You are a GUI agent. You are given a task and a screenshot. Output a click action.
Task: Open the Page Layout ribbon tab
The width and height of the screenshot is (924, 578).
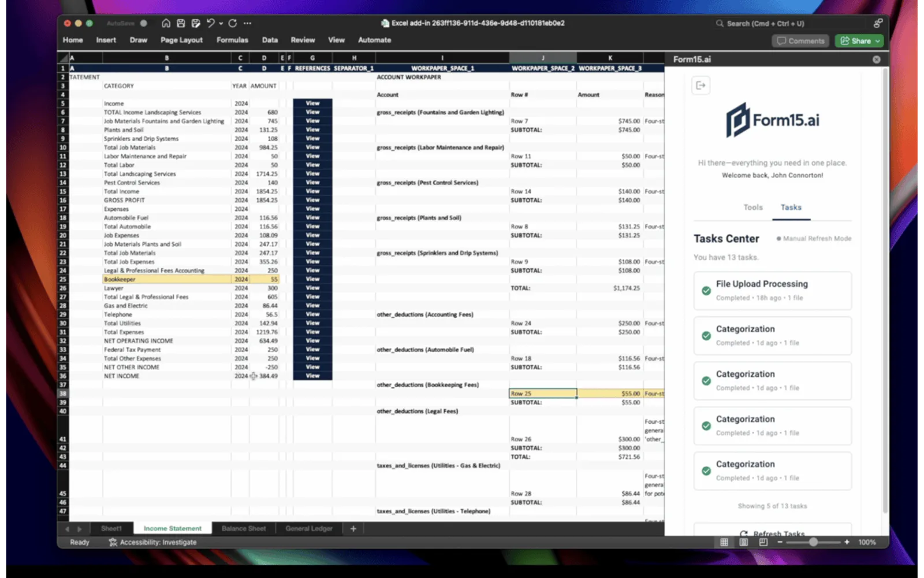(181, 40)
